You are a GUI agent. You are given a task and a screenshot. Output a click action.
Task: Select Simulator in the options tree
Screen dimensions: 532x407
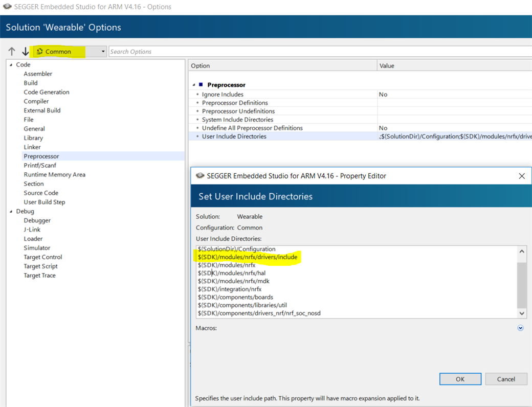click(37, 248)
